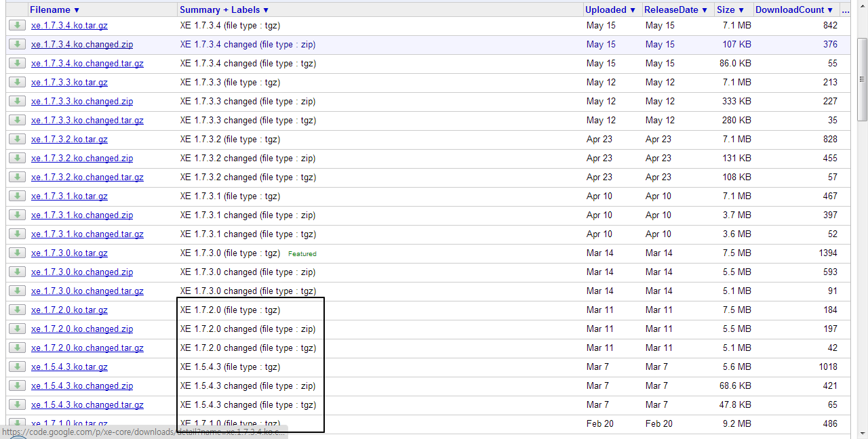Image resolution: width=868 pixels, height=439 pixels.
Task: Open the xe.1.7.3.4.ko.changed.tar.gz file link
Action: [x=87, y=63]
